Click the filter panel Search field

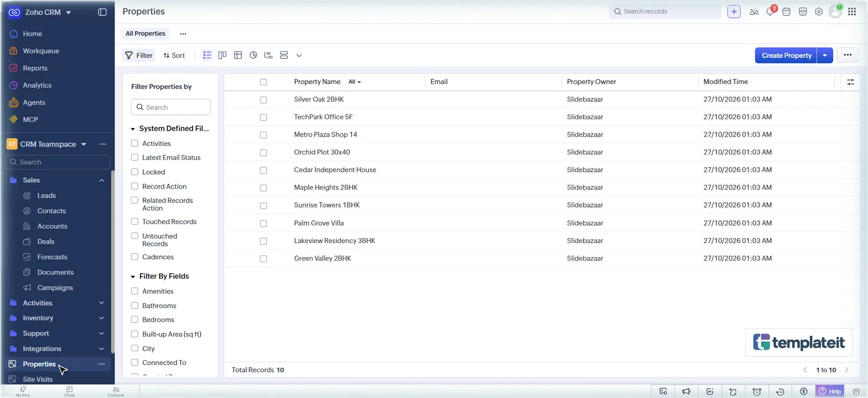pyautogui.click(x=171, y=107)
